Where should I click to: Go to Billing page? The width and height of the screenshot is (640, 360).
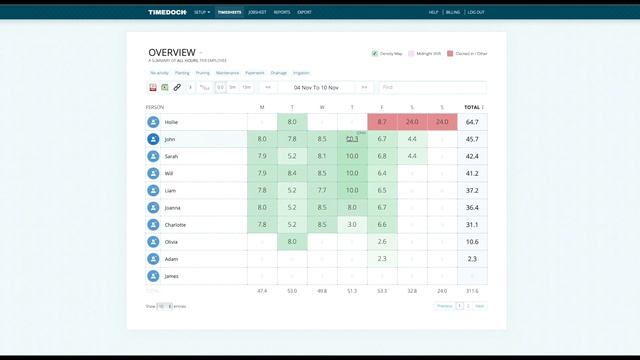453,12
